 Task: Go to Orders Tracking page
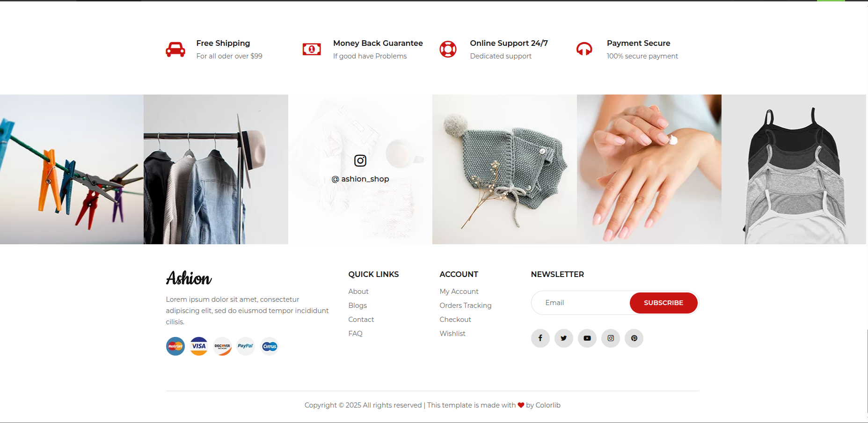coord(466,306)
